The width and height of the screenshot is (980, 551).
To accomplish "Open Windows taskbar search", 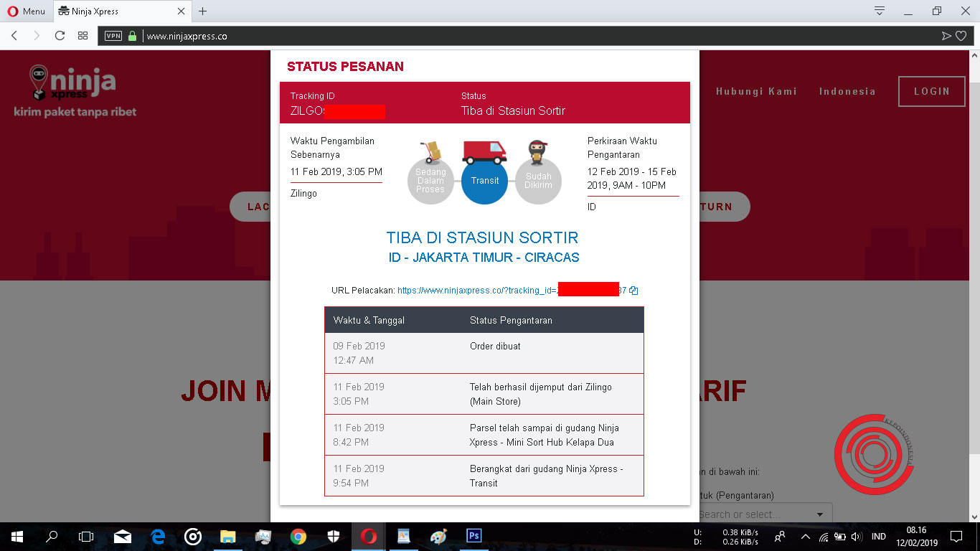I will [x=52, y=537].
